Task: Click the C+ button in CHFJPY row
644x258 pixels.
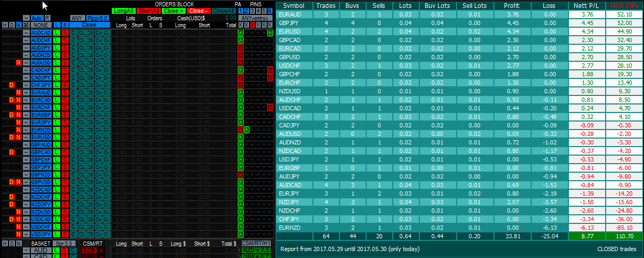Action: pyautogui.click(x=98, y=85)
